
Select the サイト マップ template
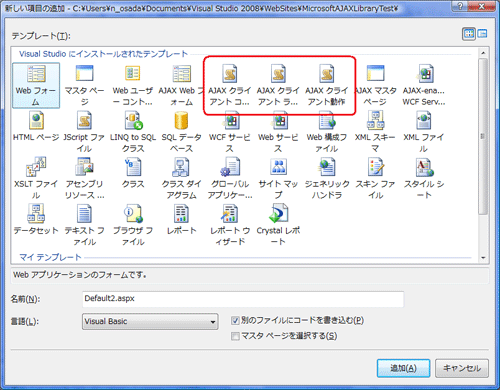tap(278, 179)
